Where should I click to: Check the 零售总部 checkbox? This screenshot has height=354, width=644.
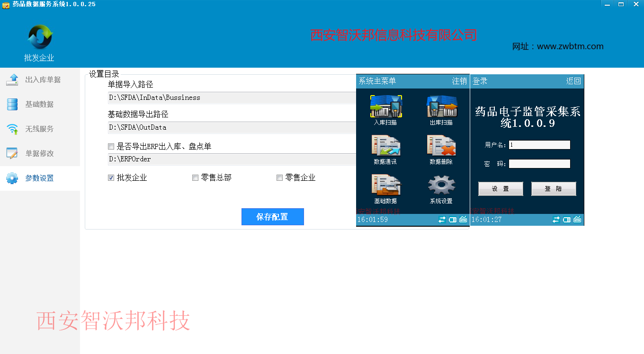195,178
